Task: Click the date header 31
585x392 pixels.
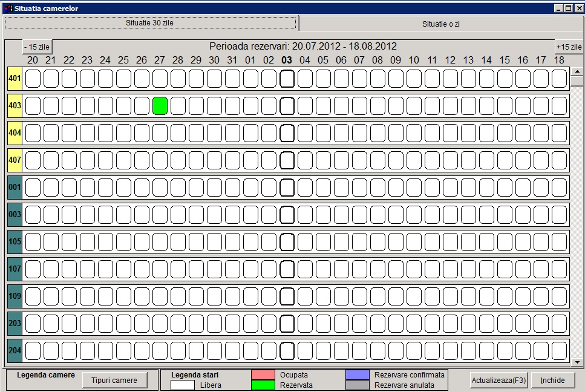Action: click(x=232, y=60)
